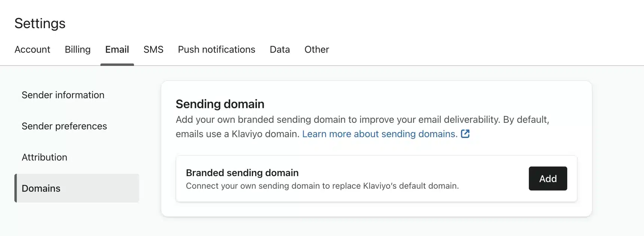Click the Settings page heading
Screen dimensions: 644x236
pyautogui.click(x=40, y=24)
